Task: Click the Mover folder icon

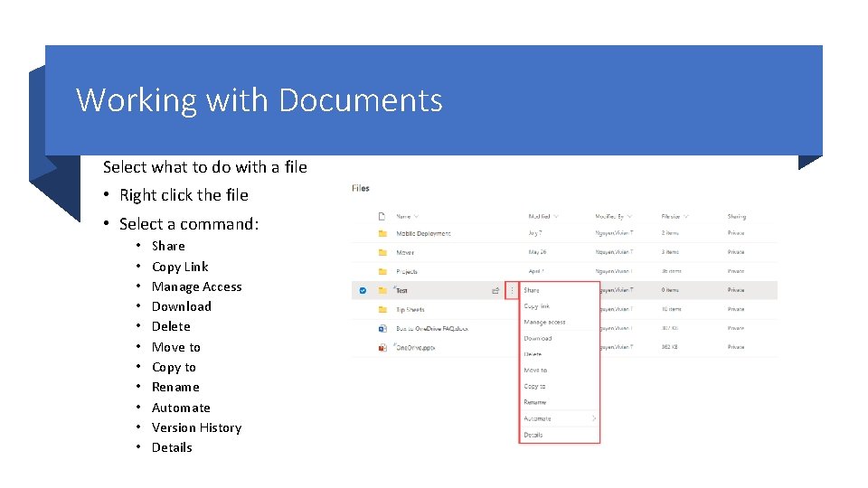Action: coord(382,252)
